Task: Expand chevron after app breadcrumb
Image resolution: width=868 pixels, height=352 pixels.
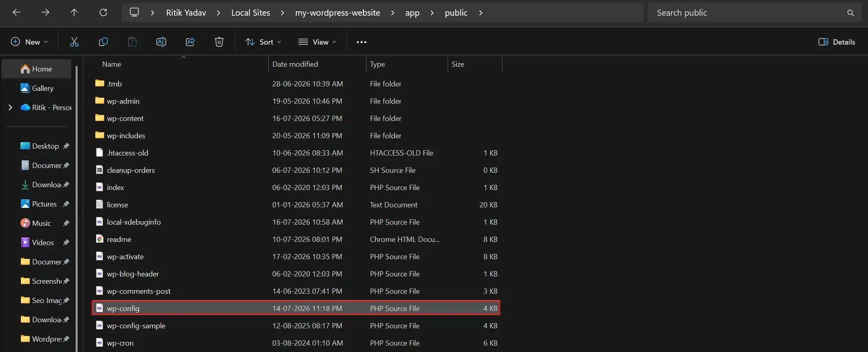Action: (432, 13)
